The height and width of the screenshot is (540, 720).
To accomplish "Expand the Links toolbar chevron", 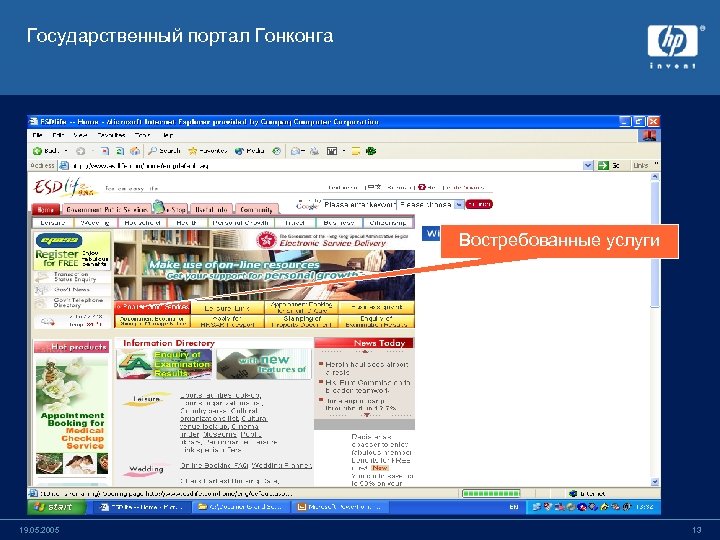I will click(656, 163).
